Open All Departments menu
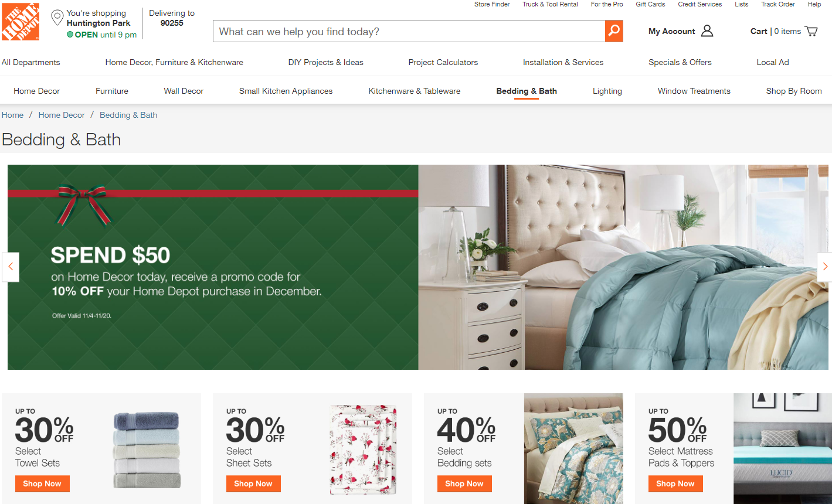832x504 pixels. pyautogui.click(x=31, y=62)
